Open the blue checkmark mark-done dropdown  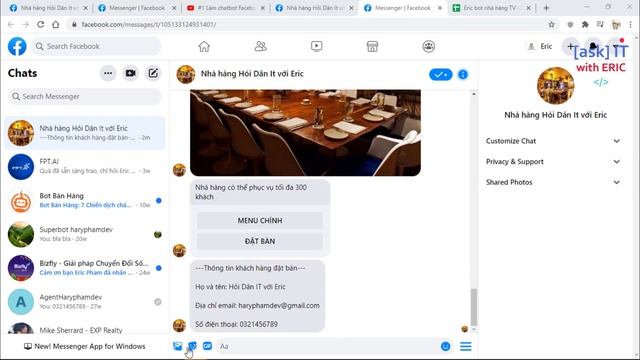click(440, 74)
